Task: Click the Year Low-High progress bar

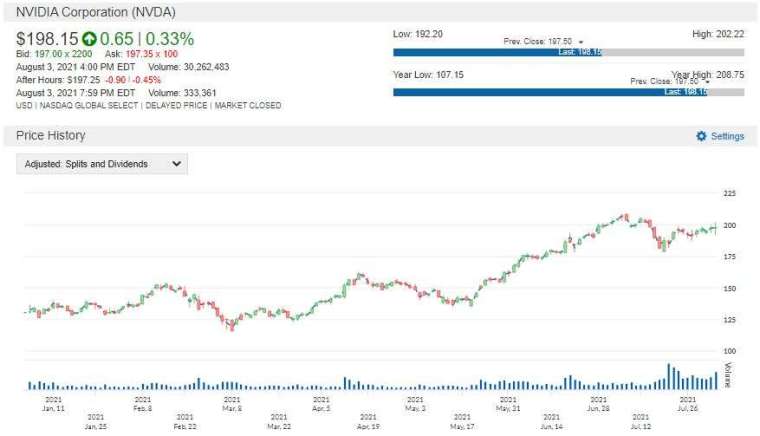Action: tap(569, 92)
